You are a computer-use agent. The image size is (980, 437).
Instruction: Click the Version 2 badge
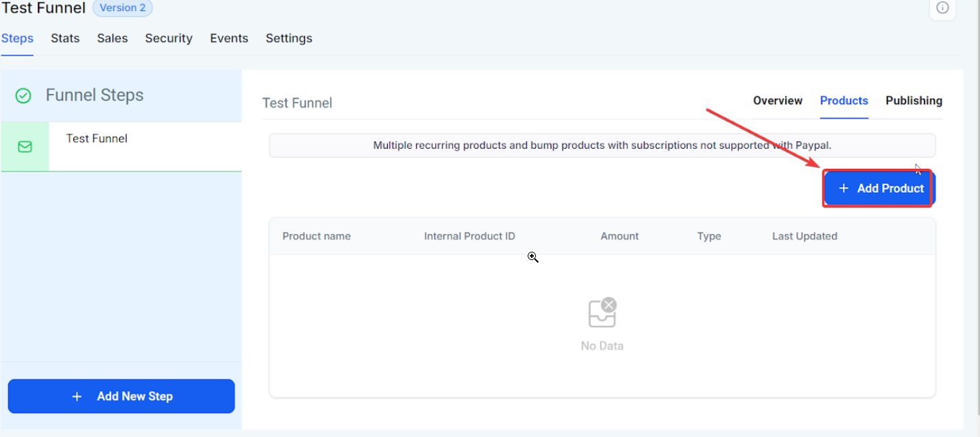(122, 8)
